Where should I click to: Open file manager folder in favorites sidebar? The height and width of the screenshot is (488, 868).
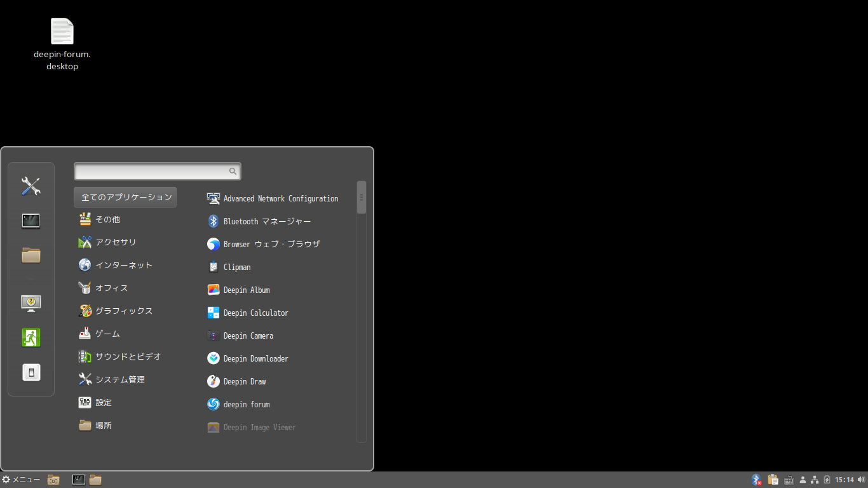[31, 255]
